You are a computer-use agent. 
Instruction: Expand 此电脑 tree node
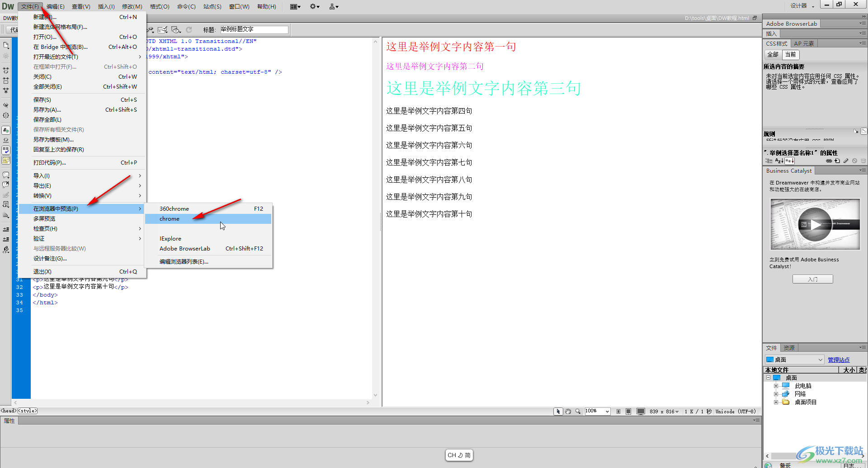(776, 386)
